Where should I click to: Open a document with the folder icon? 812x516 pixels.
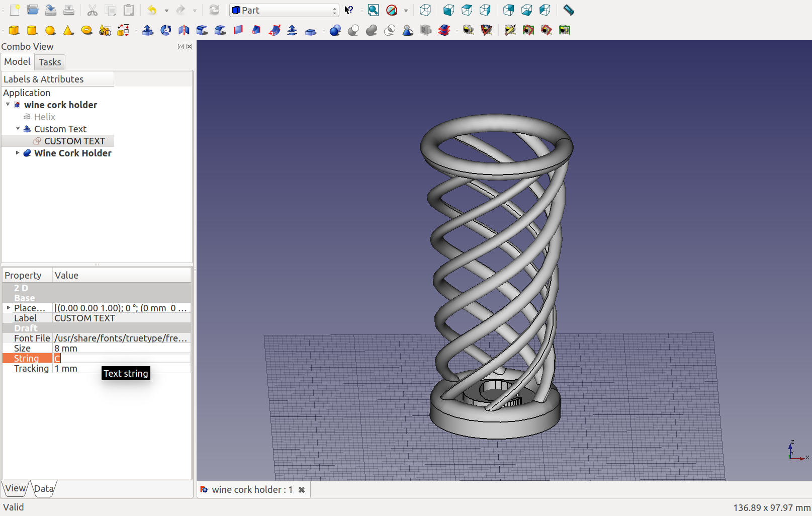33,10
